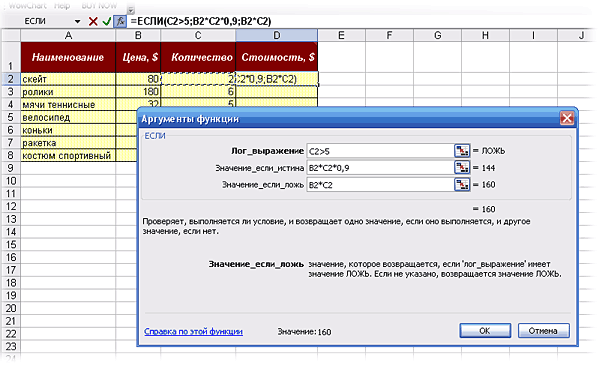The image size is (598, 365).
Task: Select quantity cell with value 5
Action: click(198, 103)
